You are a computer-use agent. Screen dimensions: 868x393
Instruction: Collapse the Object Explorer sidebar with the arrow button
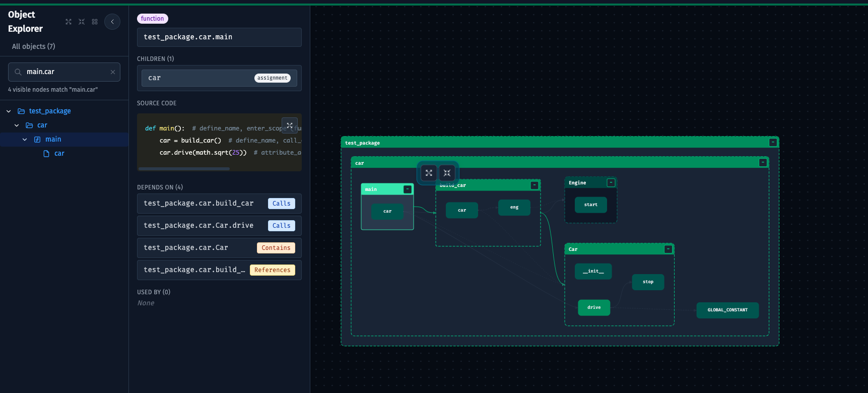pos(112,22)
